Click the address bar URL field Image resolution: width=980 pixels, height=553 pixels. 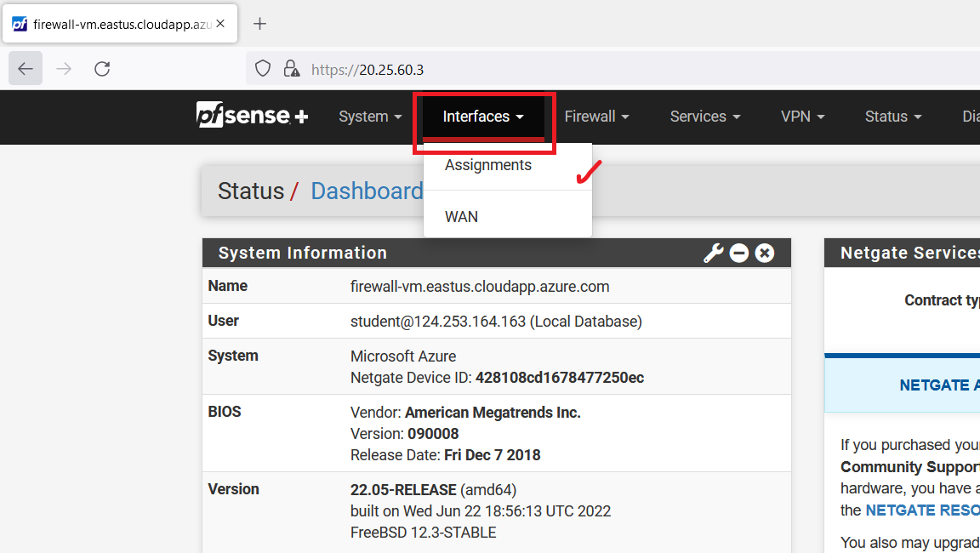(595, 70)
